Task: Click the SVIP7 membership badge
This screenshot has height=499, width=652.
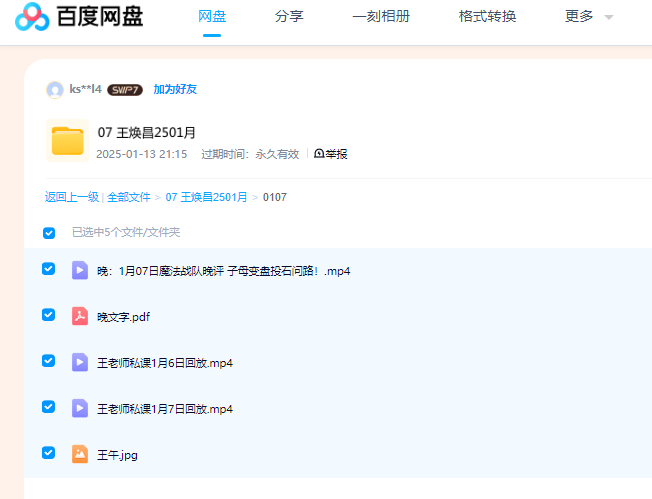Action: point(125,90)
